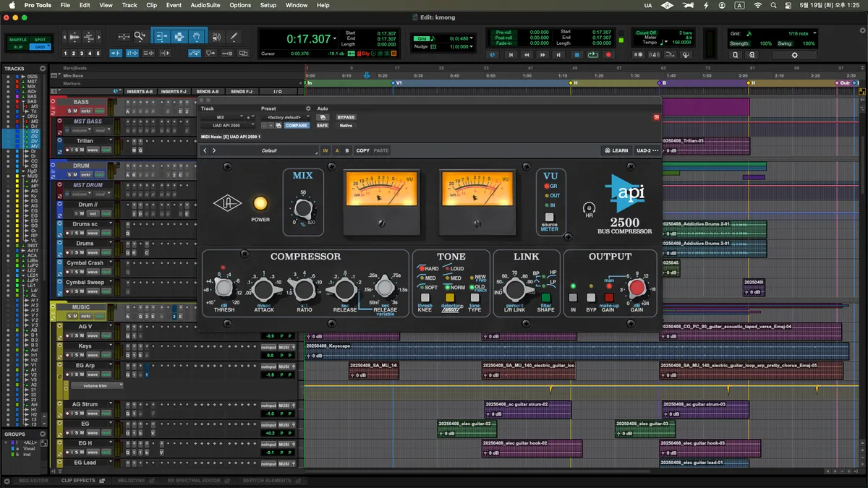Click the LEARN button
The height and width of the screenshot is (488, 868).
point(617,150)
